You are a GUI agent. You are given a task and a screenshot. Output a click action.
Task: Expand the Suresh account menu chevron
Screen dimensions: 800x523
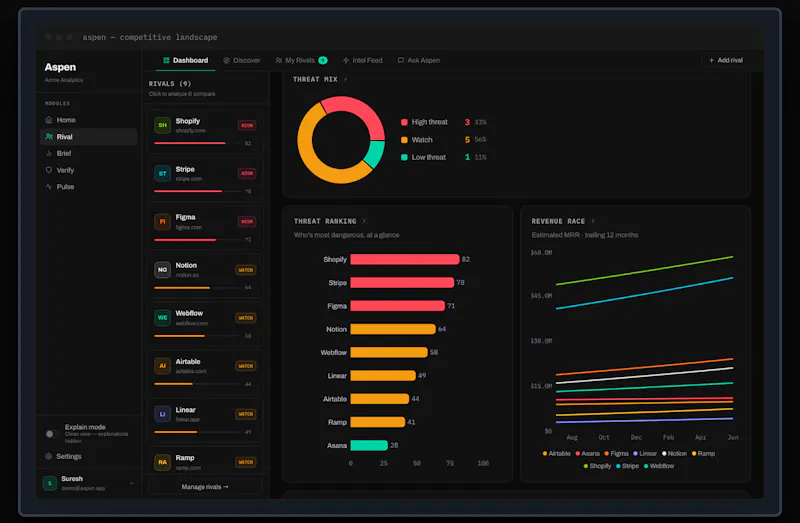click(x=132, y=483)
